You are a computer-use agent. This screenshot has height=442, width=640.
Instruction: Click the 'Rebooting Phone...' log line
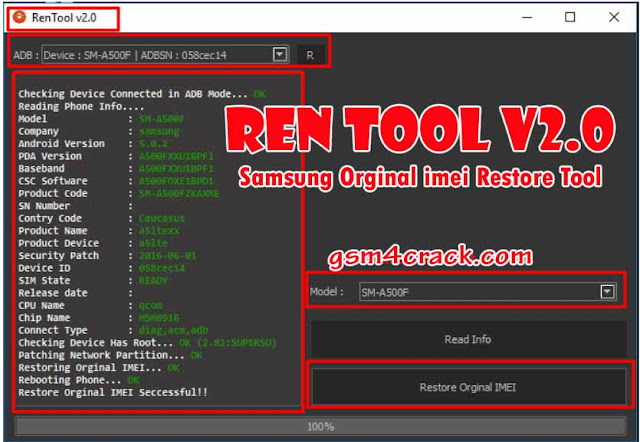(x=79, y=380)
